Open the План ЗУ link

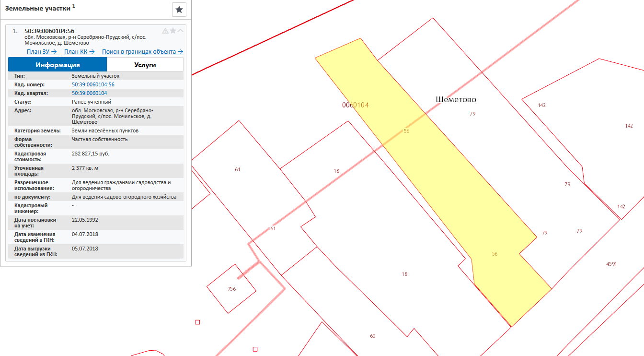pyautogui.click(x=42, y=52)
